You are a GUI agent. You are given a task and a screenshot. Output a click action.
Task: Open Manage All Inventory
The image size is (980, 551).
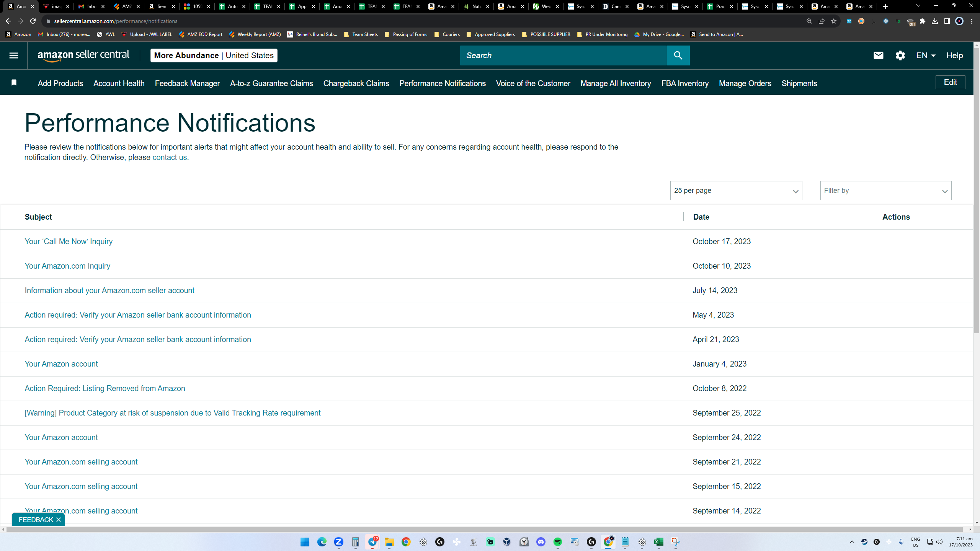pos(616,83)
